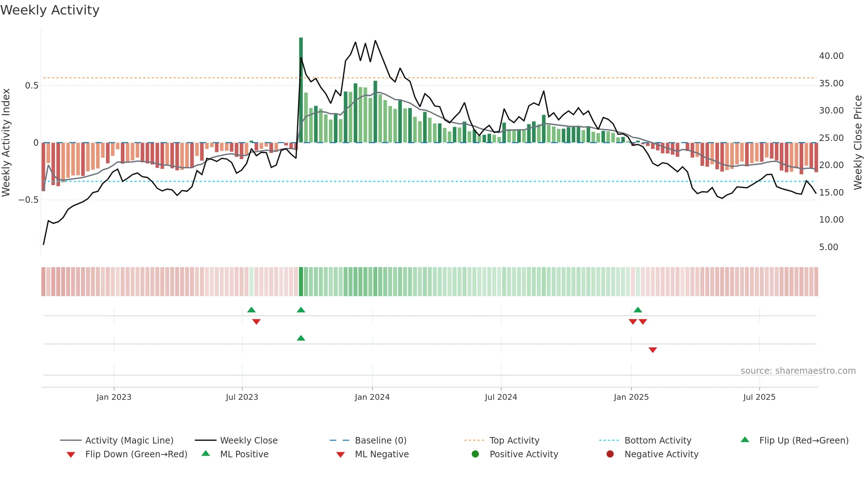Toggle Flip Down (Green→Red) legend entry
This screenshot has width=868, height=488.
click(x=127, y=454)
